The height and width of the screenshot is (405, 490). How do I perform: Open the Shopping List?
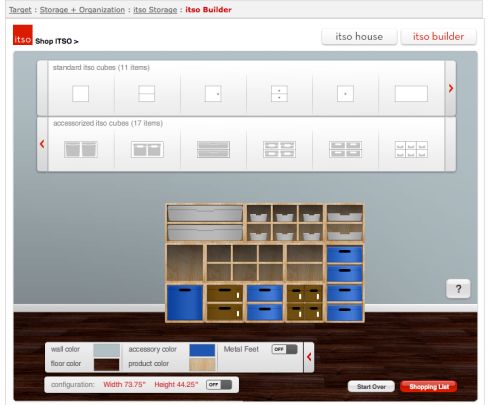point(429,387)
